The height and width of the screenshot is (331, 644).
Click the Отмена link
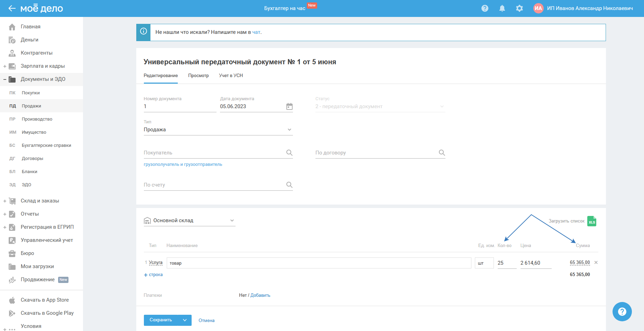click(x=206, y=321)
